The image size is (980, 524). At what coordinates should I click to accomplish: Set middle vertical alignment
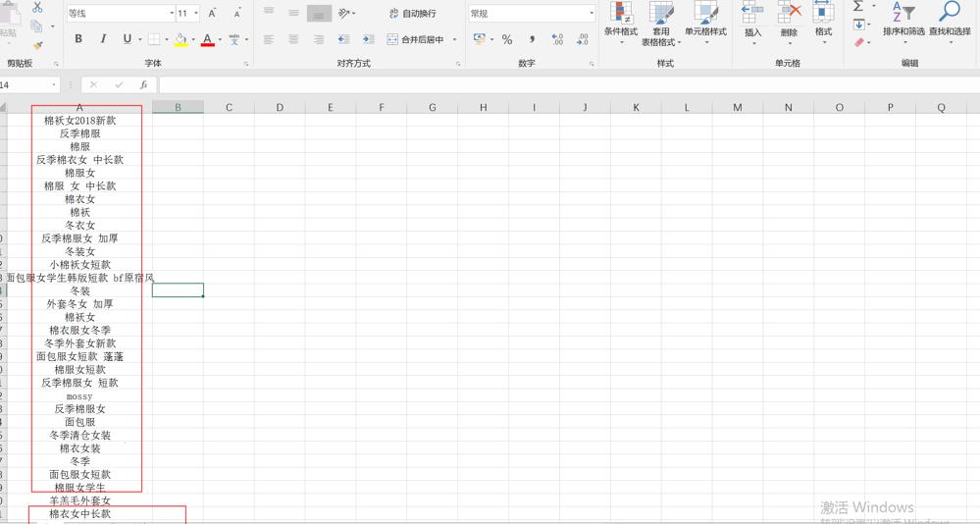(293, 13)
